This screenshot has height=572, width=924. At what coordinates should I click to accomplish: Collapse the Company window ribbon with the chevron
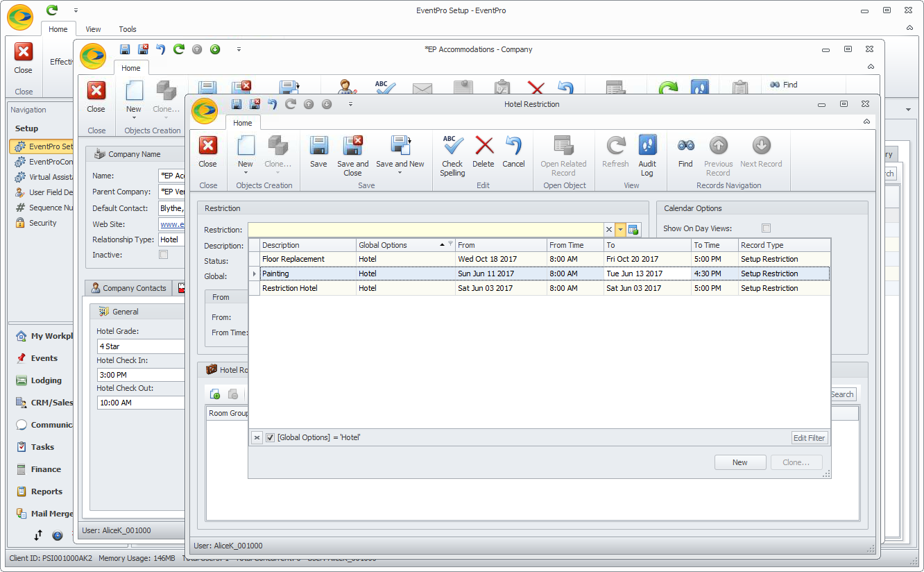pos(871,67)
